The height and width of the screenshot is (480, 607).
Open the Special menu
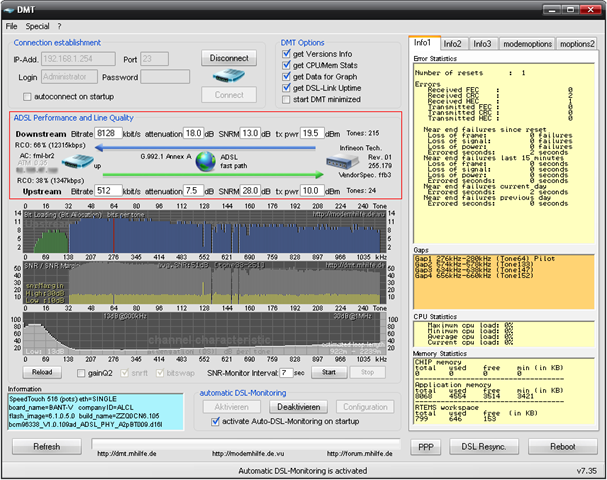38,26
